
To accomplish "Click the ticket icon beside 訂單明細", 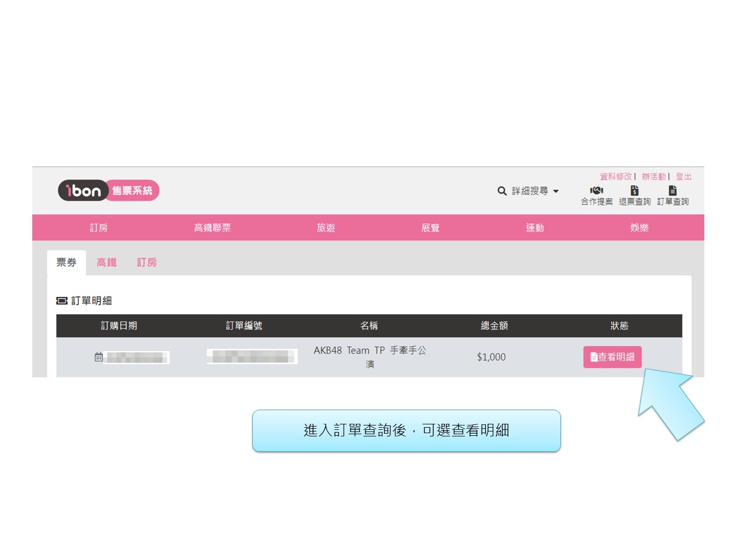I will (x=62, y=301).
